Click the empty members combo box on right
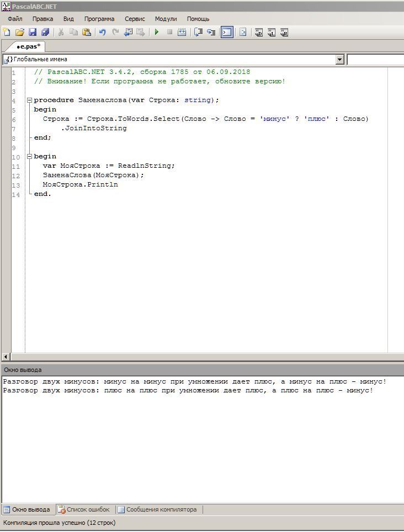The height and width of the screenshot is (532, 404). (x=375, y=60)
